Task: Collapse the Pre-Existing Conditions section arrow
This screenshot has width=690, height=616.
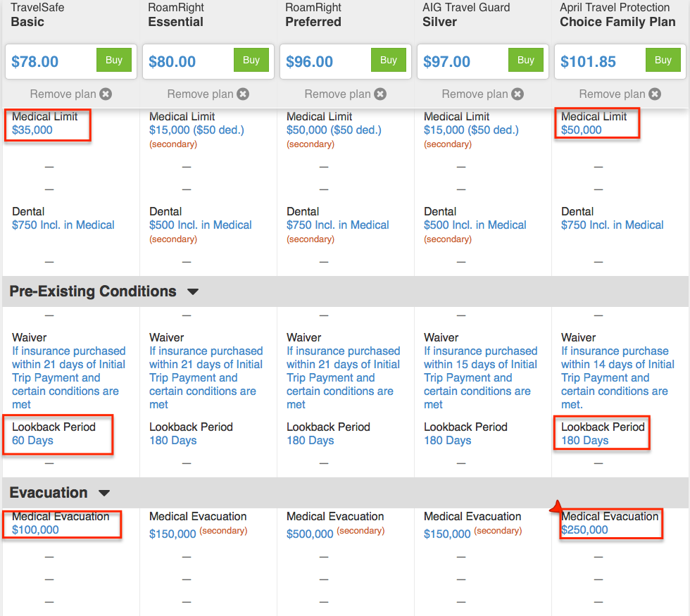Action: point(193,291)
